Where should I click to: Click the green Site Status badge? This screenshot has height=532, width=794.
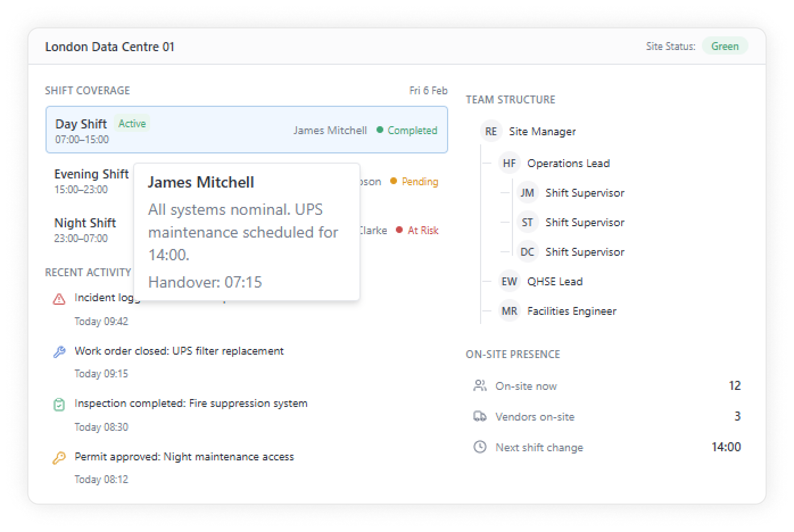[725, 47]
